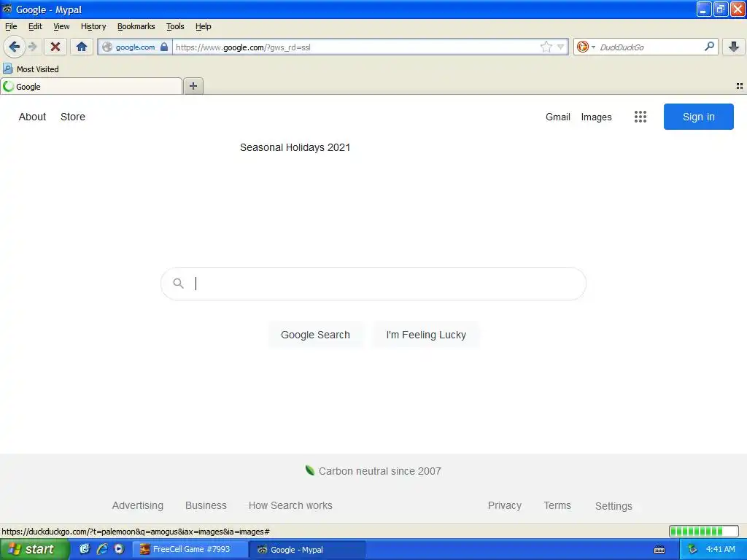Screen dimensions: 747x560
Task: Click the Mypal raccoon title bar icon
Action: (x=7, y=9)
